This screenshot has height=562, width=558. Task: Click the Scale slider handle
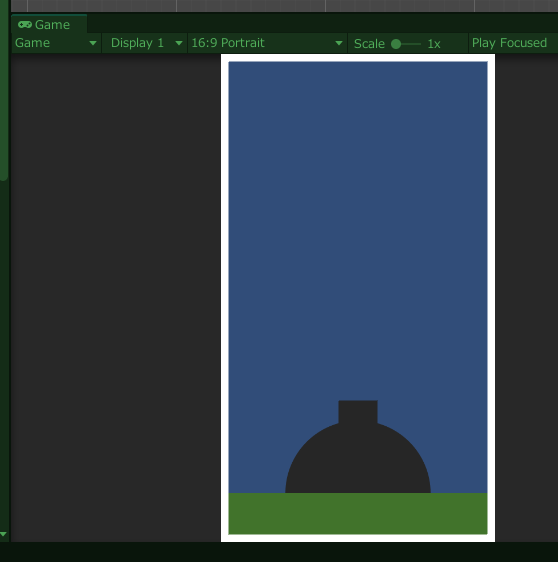[396, 44]
